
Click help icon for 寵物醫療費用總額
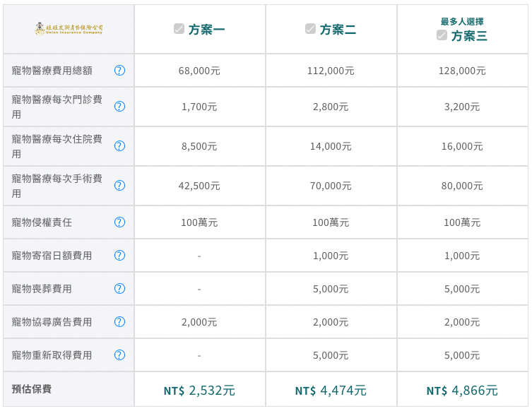click(x=119, y=71)
